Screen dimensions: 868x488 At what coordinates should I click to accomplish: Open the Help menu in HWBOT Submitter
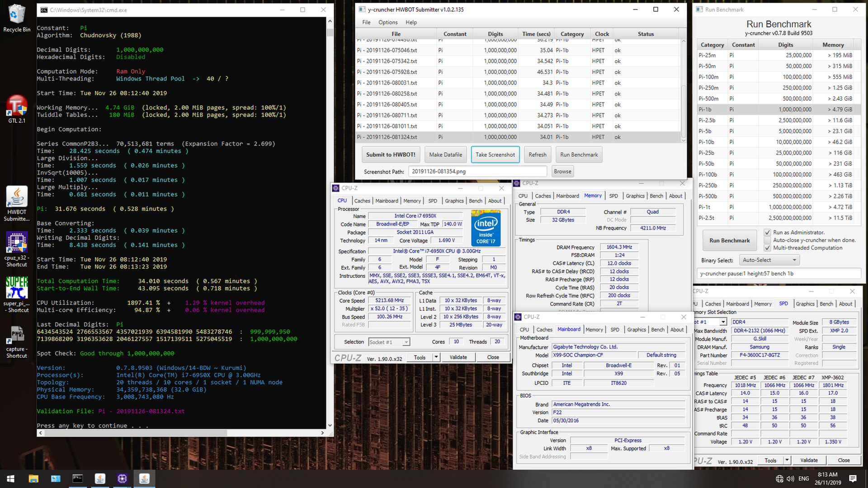pos(411,22)
